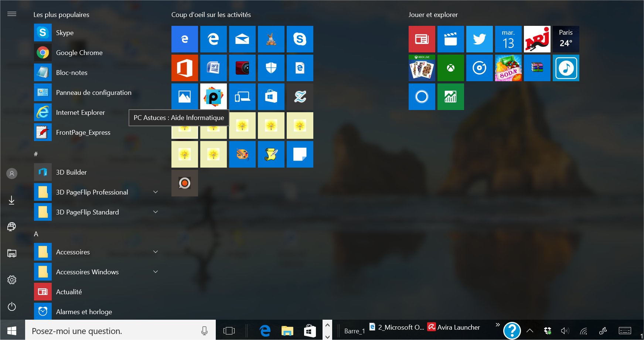Open the green Money chart tile
This screenshot has height=340, width=644.
[450, 97]
